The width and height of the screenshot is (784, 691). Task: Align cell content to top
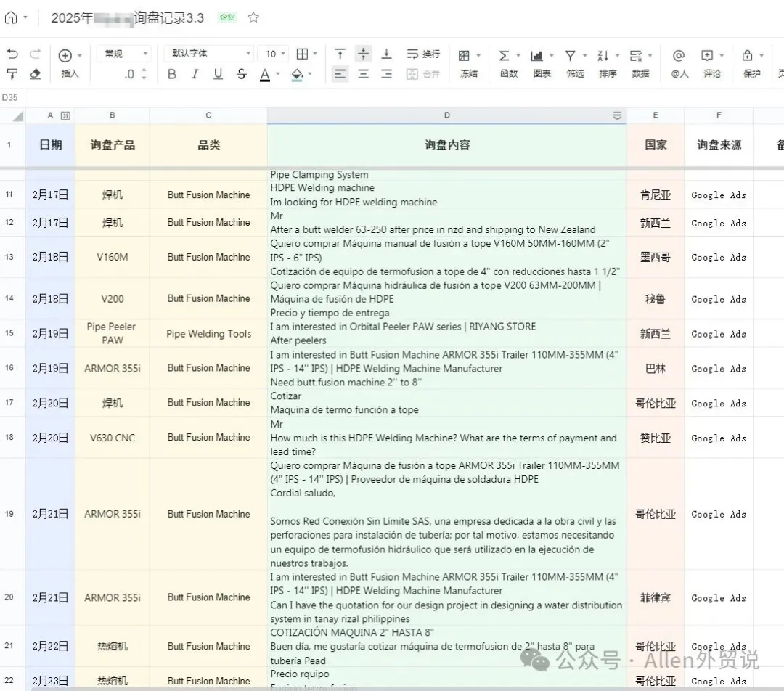pyautogui.click(x=340, y=54)
